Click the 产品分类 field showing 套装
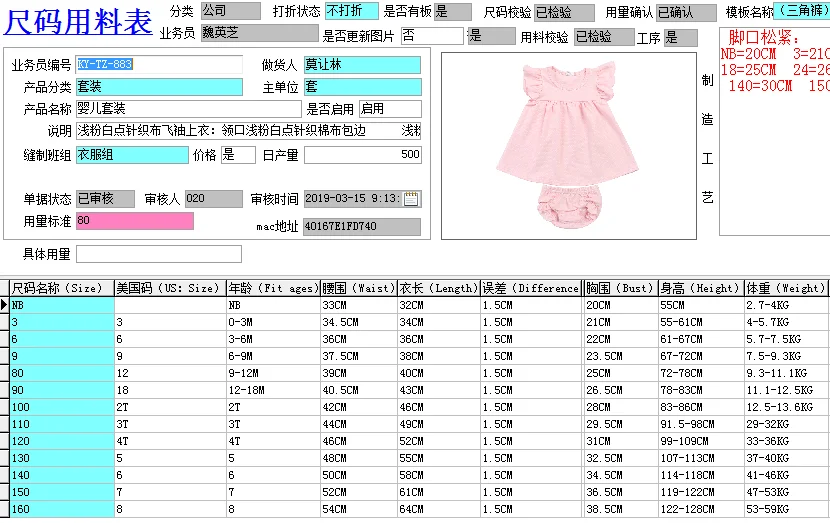The width and height of the screenshot is (830, 523). [x=159, y=87]
